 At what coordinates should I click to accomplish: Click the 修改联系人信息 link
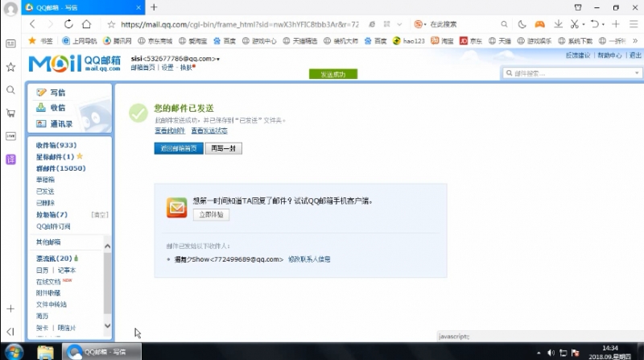click(x=309, y=259)
